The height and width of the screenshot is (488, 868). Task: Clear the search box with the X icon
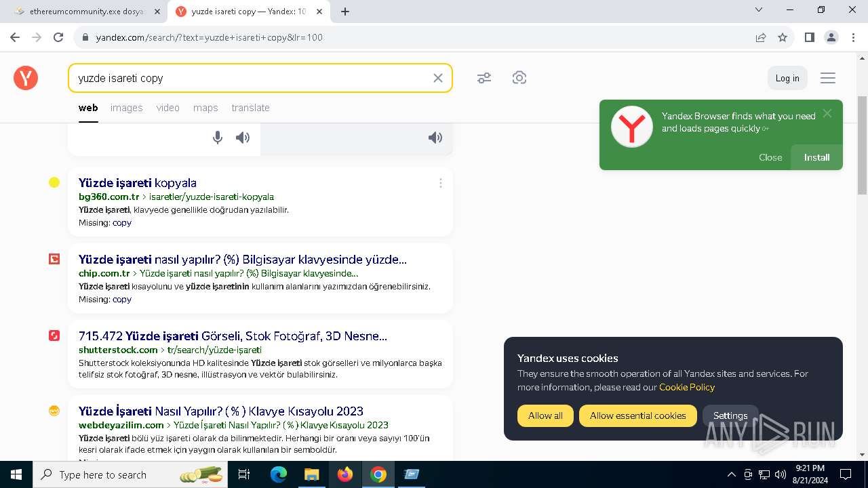[x=438, y=78]
